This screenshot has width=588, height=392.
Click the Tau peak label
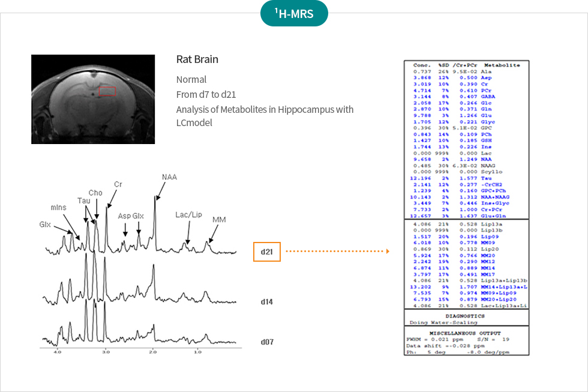point(83,200)
